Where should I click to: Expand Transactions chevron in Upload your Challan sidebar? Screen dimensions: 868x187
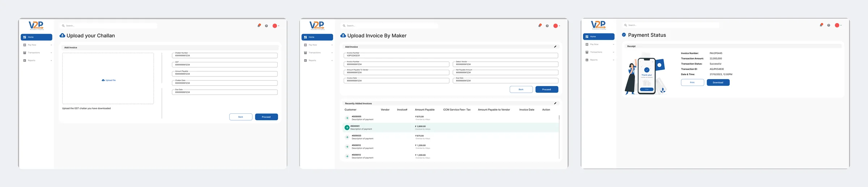(51, 53)
